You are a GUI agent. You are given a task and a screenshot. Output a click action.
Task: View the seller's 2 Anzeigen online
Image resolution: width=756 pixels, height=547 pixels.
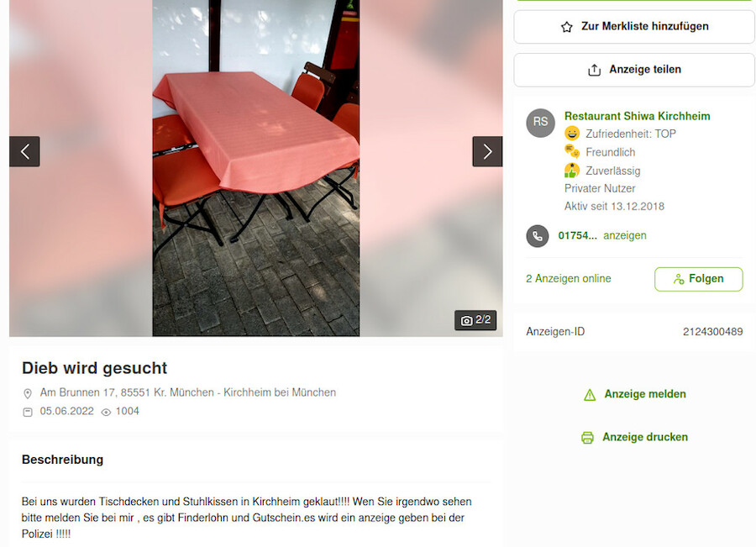[x=568, y=278]
